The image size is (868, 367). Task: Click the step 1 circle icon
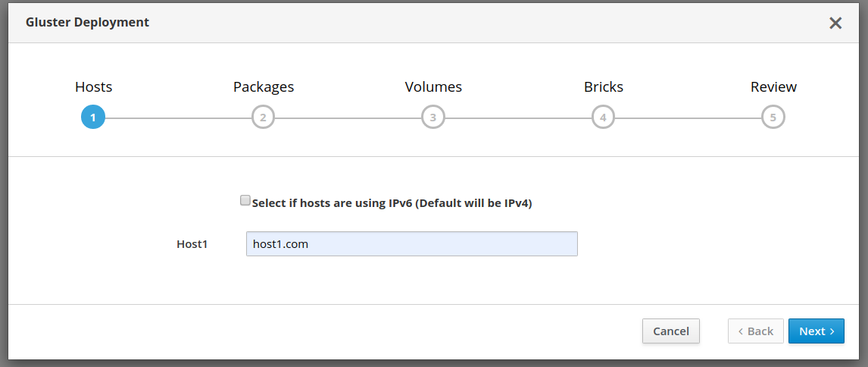point(93,118)
